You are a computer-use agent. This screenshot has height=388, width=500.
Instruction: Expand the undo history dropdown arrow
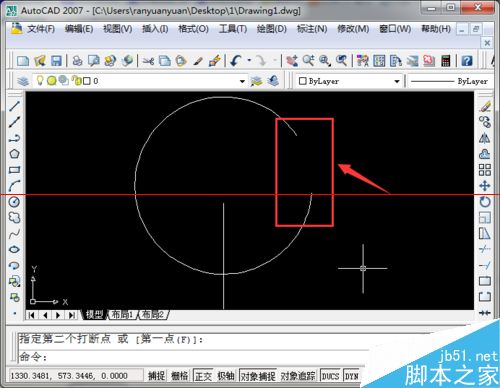tap(249, 61)
